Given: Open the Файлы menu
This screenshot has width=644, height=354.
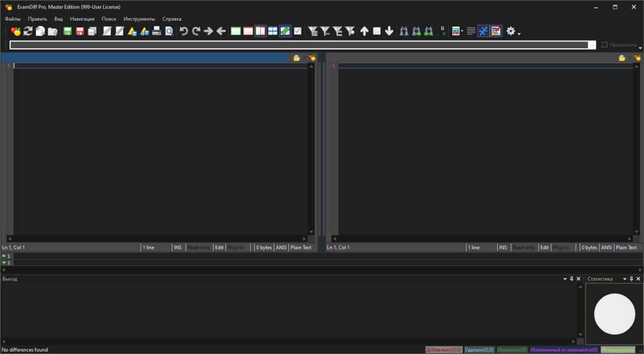Looking at the screenshot, I should 13,19.
